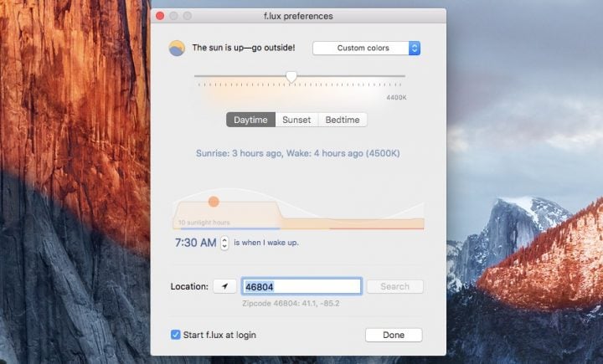Screen dimensions: 603x364
Task: Click the Sunrise and Wake status text
Action: 297,153
